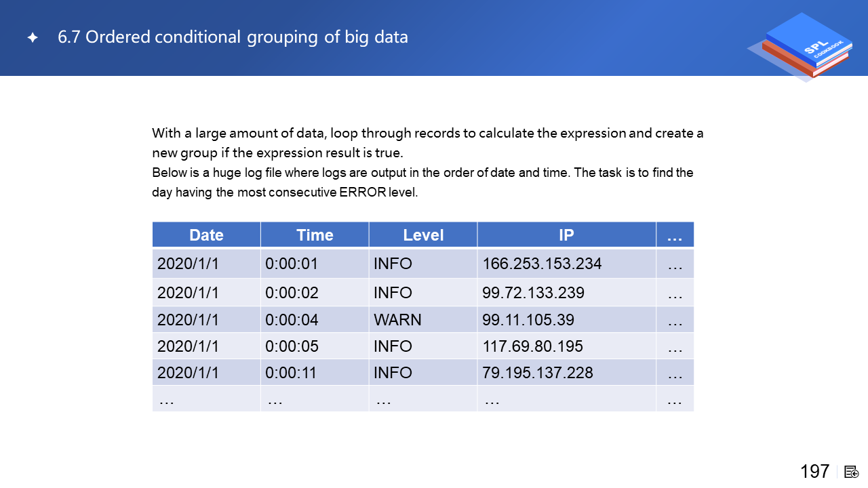Screen dimensions: 868x488
Task: Click the SPL Cookbook book logo
Action: point(805,46)
